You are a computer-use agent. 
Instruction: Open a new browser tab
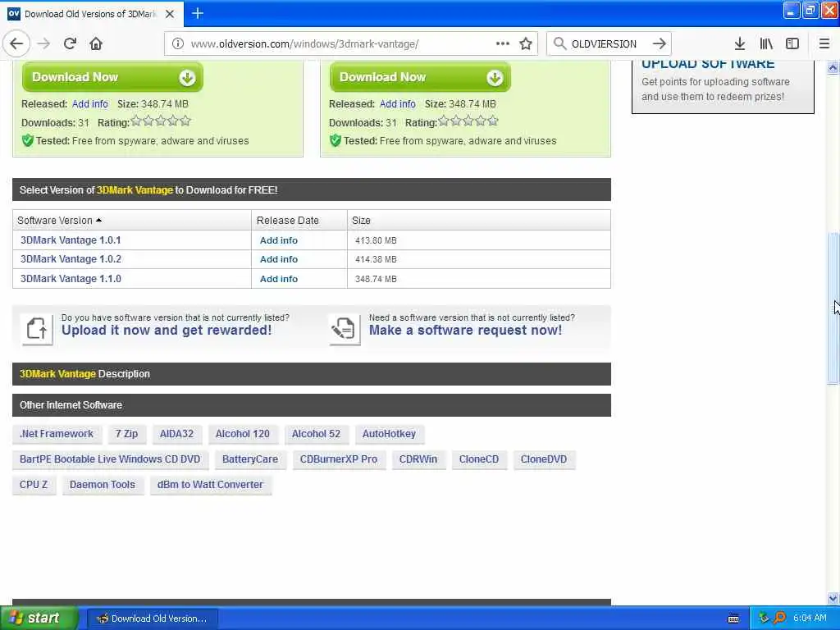(x=198, y=13)
